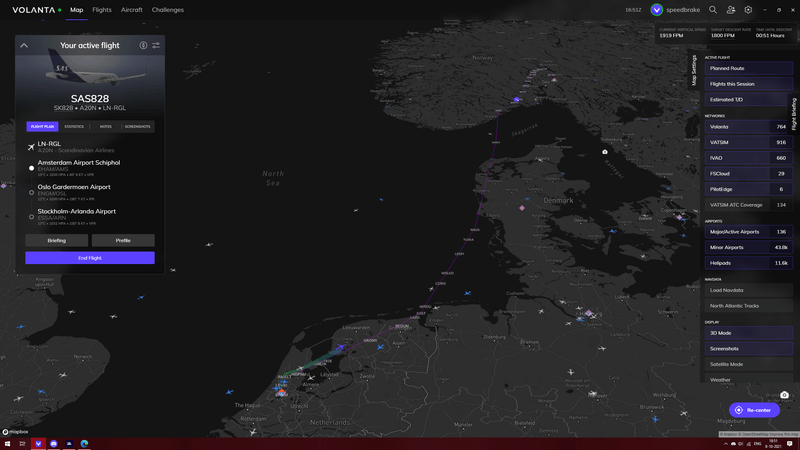This screenshot has width=800, height=450.
Task: Open the coin/currency icon in flight panel header
Action: 143,45
